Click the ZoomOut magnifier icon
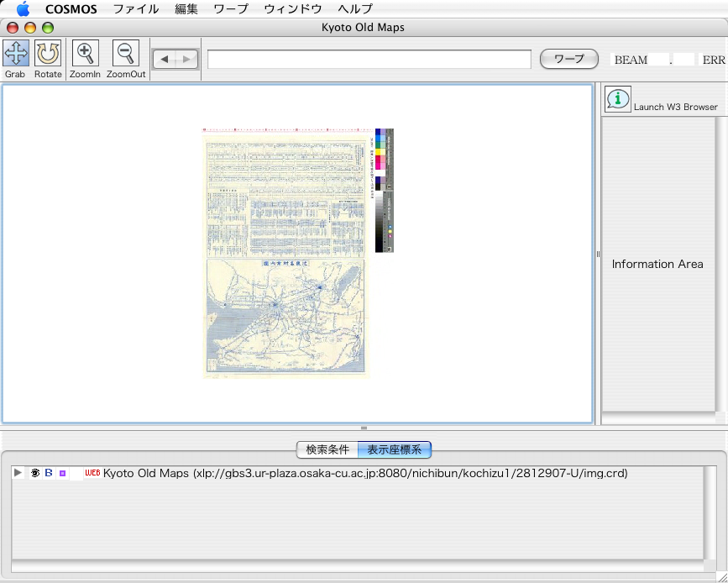The width and height of the screenshot is (728, 583). point(126,54)
